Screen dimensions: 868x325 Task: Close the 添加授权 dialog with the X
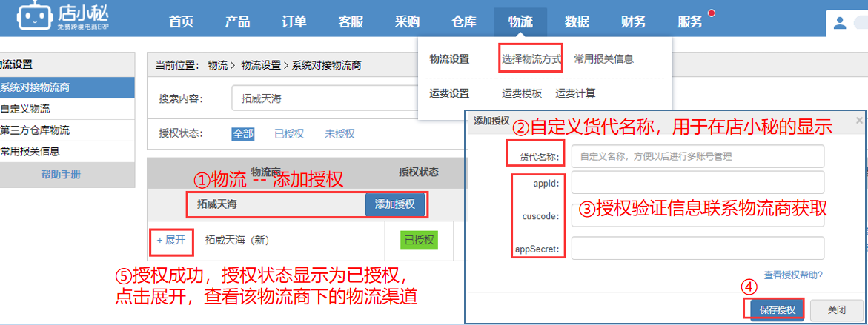point(859,120)
